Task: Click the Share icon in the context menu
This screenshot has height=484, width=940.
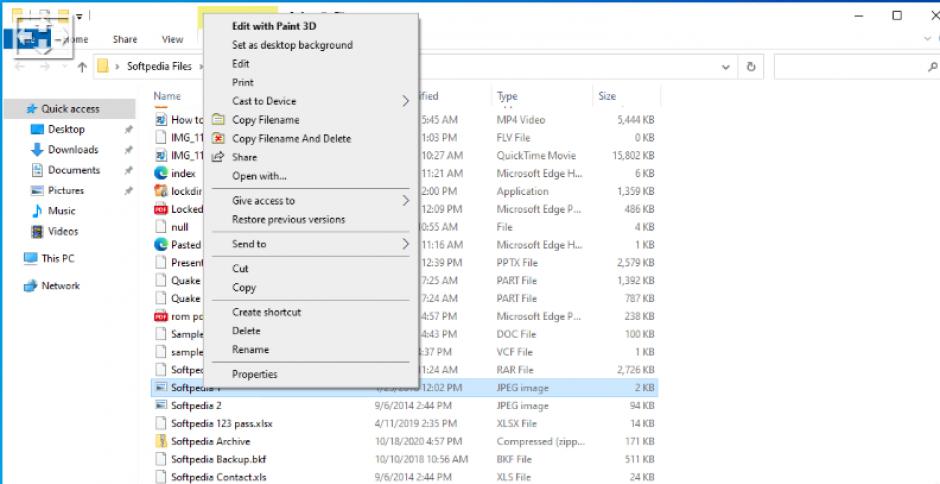Action: [x=218, y=157]
